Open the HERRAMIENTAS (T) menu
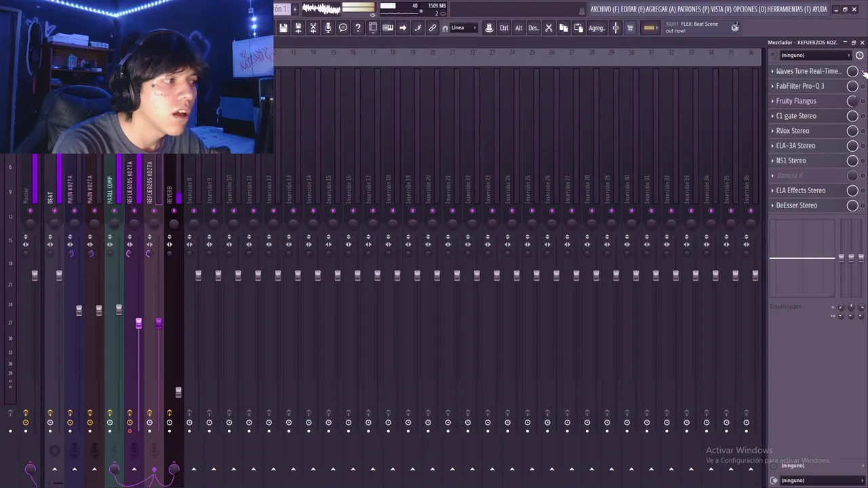 [789, 9]
